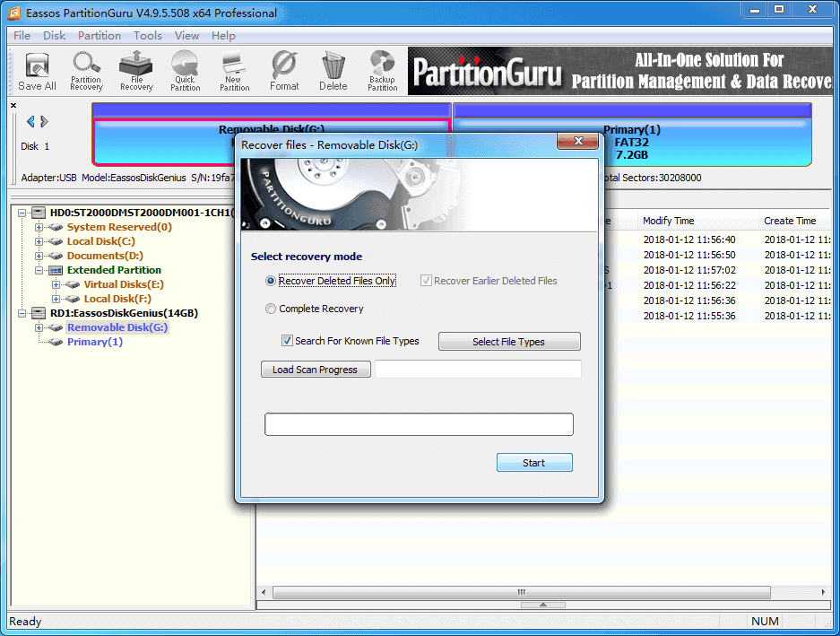Uncheck Search For Known File Types
840x636 pixels.
point(287,341)
